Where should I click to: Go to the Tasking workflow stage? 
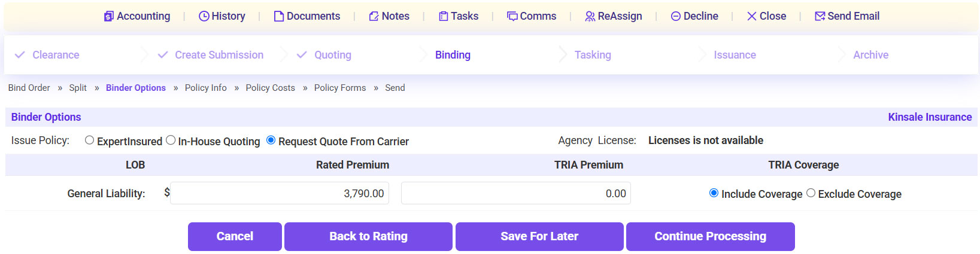click(x=593, y=55)
